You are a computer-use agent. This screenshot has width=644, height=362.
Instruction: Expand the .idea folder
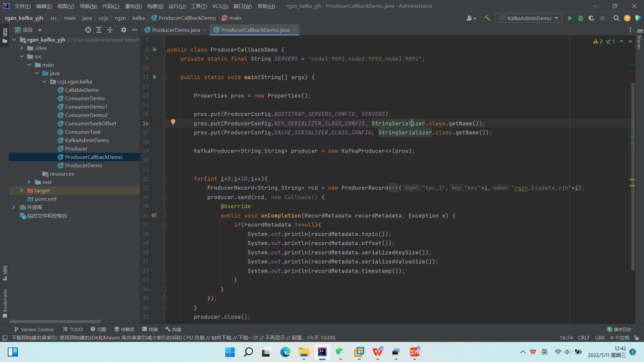tap(22, 48)
